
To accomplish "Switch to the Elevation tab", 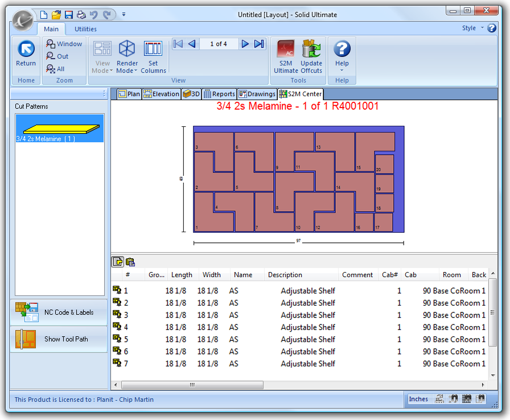I will pyautogui.click(x=161, y=94).
